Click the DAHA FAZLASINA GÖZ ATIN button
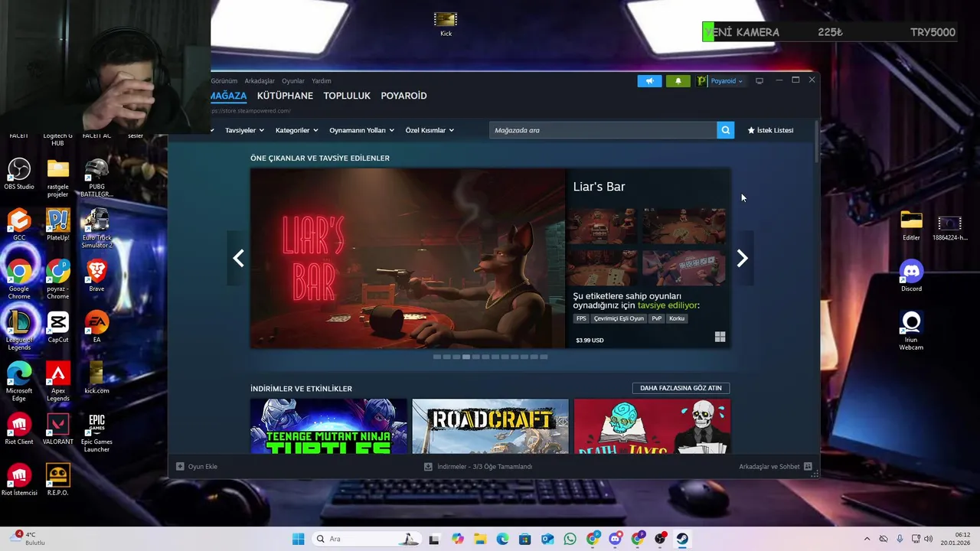Viewport: 980px width, 551px height. [x=681, y=388]
